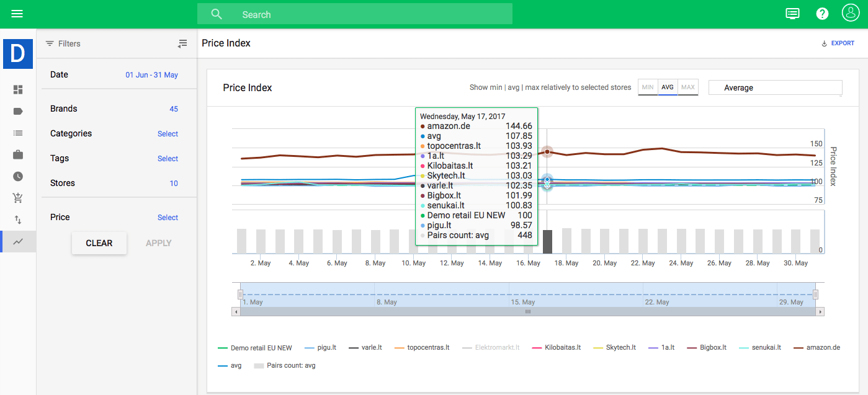Toggle 1a.lt series in legend

(x=661, y=348)
